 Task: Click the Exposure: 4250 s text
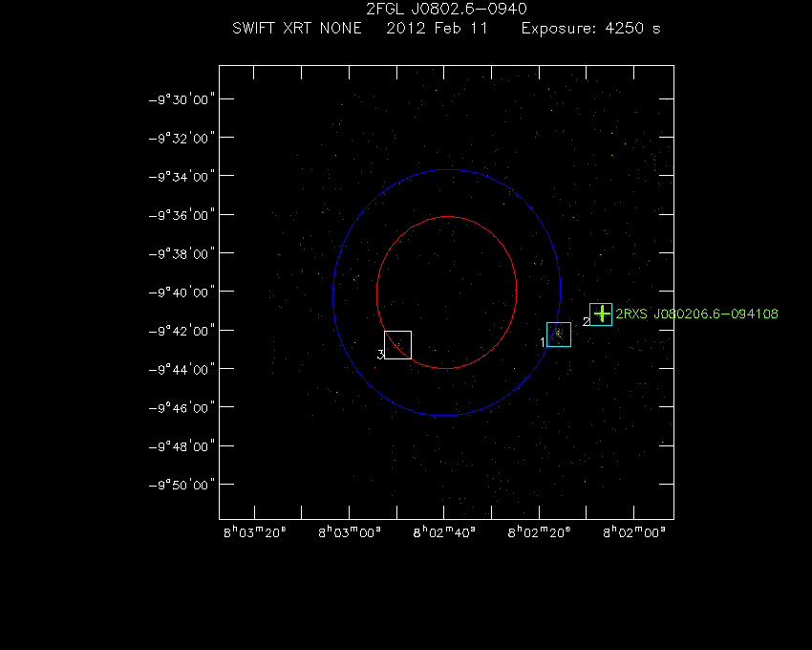click(x=591, y=28)
